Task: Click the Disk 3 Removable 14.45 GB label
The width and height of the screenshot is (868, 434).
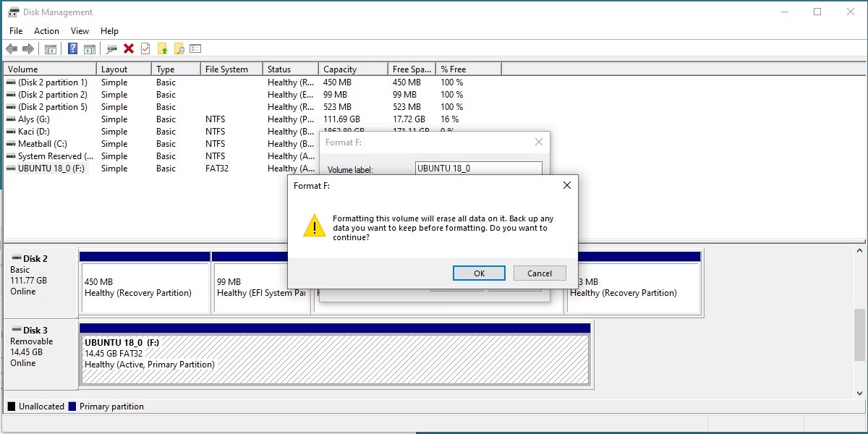Action: pos(41,354)
